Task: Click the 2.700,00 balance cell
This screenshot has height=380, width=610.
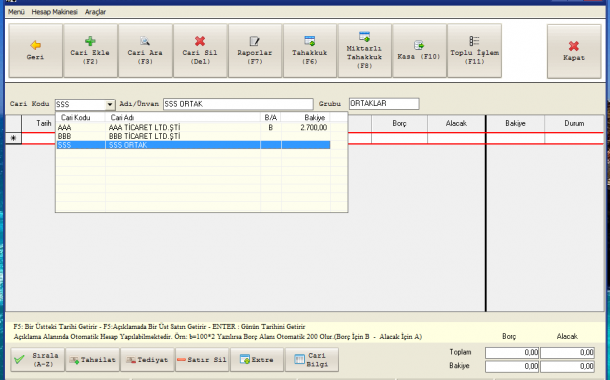Action: 306,128
